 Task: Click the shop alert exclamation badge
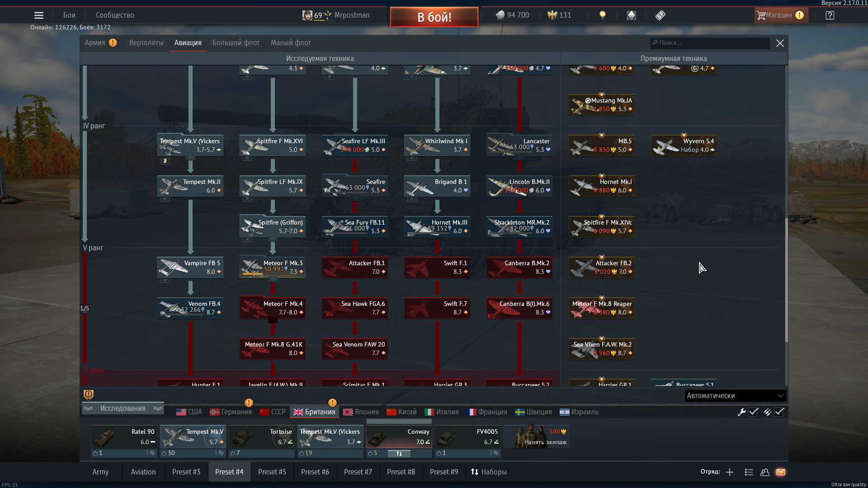click(x=799, y=15)
